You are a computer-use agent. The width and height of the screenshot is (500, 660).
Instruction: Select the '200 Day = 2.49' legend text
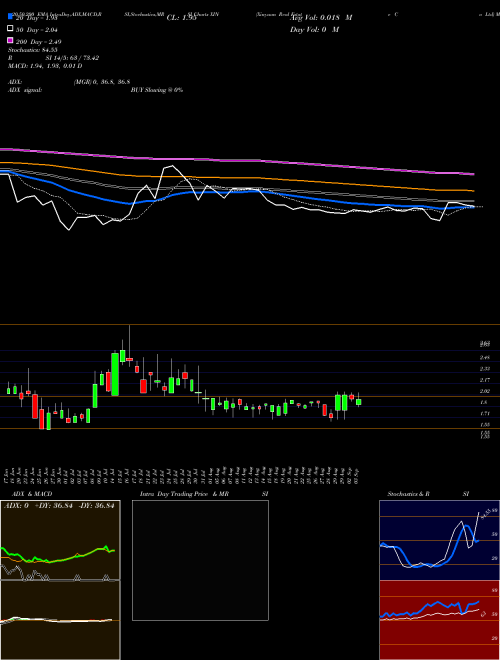(38, 41)
